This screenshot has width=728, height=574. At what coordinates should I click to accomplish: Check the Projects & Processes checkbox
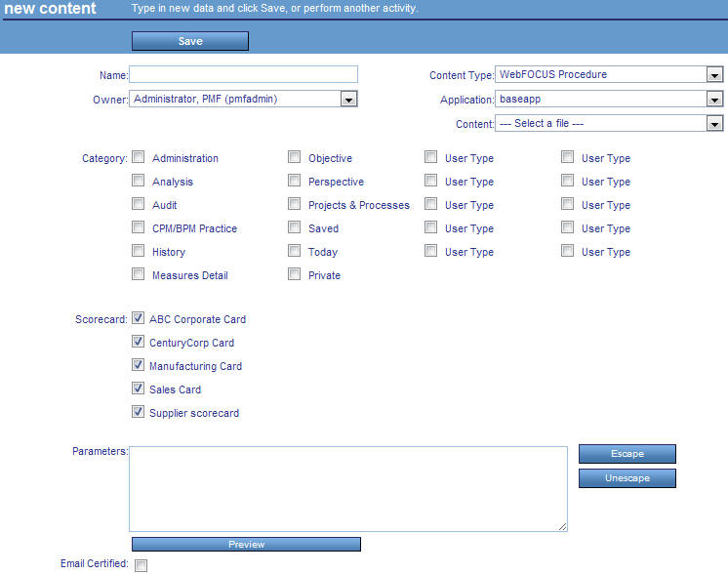[x=294, y=204]
